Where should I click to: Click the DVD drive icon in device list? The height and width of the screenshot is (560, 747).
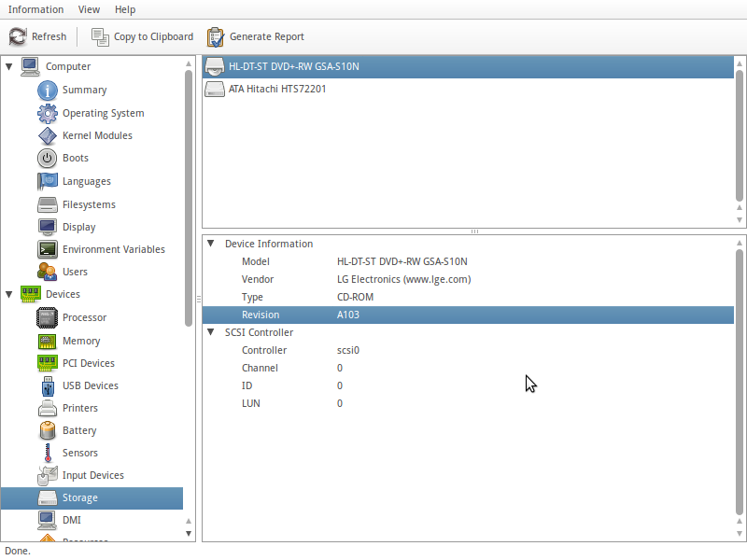point(215,66)
